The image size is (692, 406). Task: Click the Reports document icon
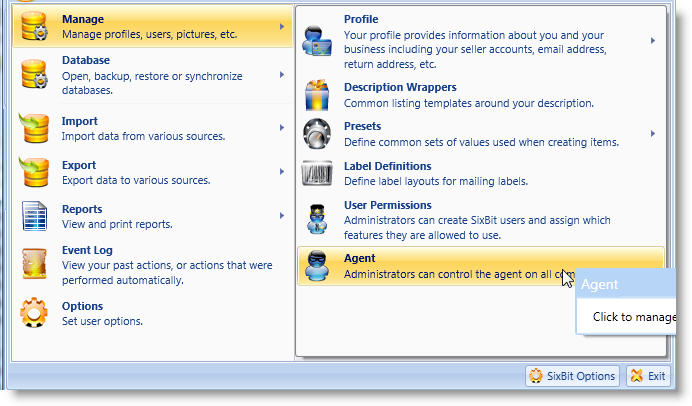[34, 217]
